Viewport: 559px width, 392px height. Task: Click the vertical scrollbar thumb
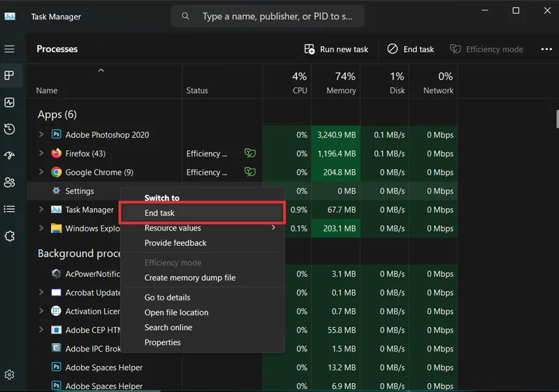tap(557, 119)
